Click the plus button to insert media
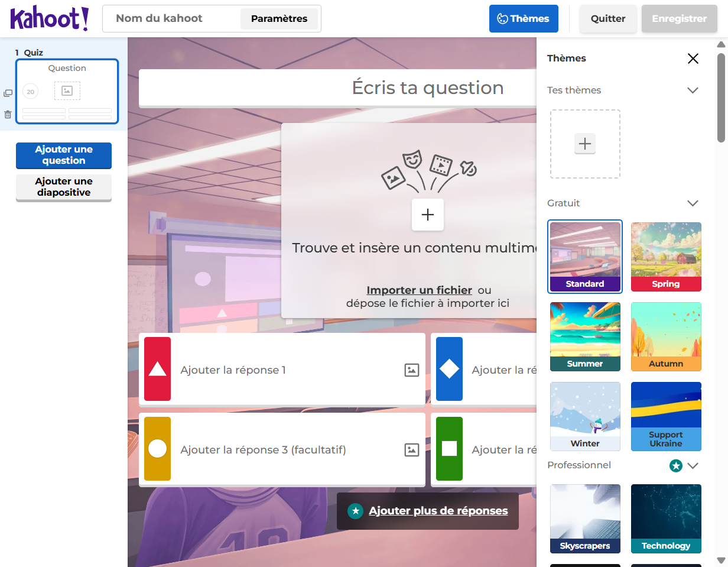Image resolution: width=728 pixels, height=567 pixels. (x=428, y=215)
